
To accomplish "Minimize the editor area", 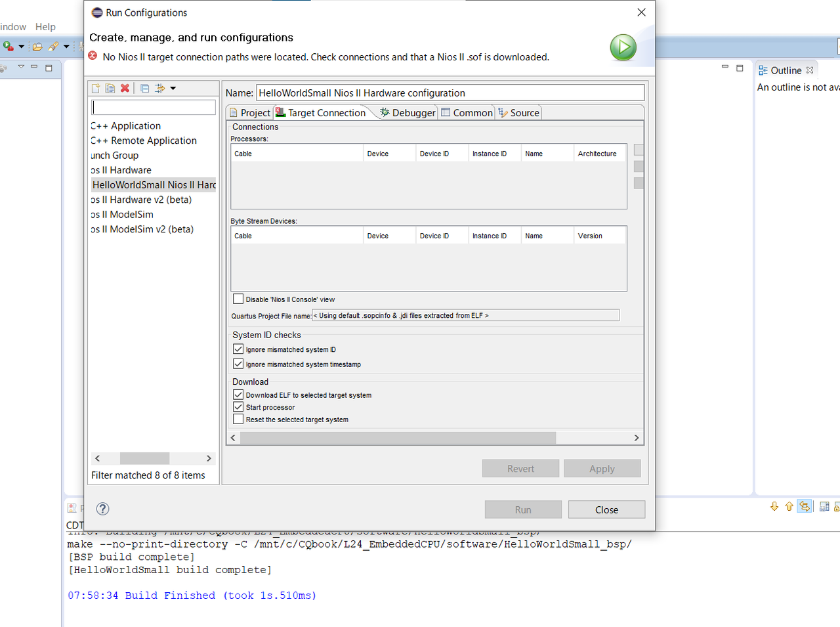I will pos(725,67).
